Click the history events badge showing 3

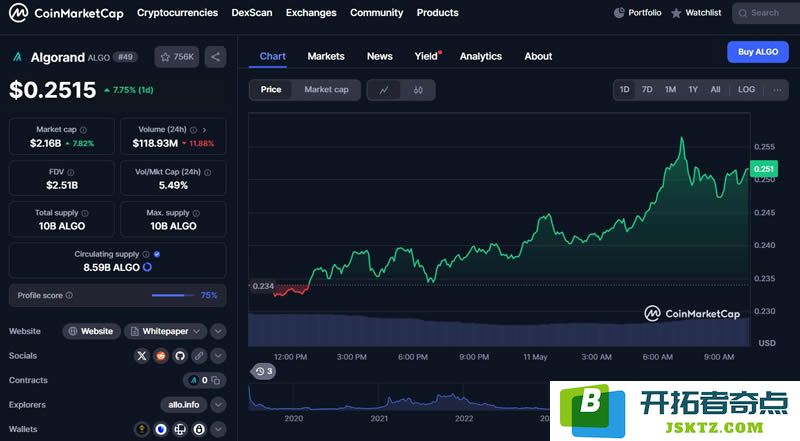point(263,371)
